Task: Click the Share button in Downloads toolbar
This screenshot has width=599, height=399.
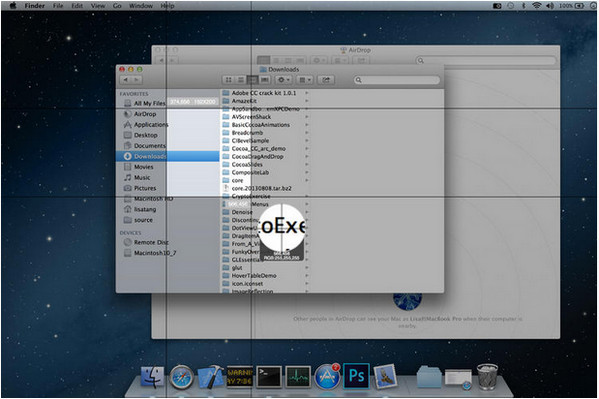Action: tap(326, 80)
